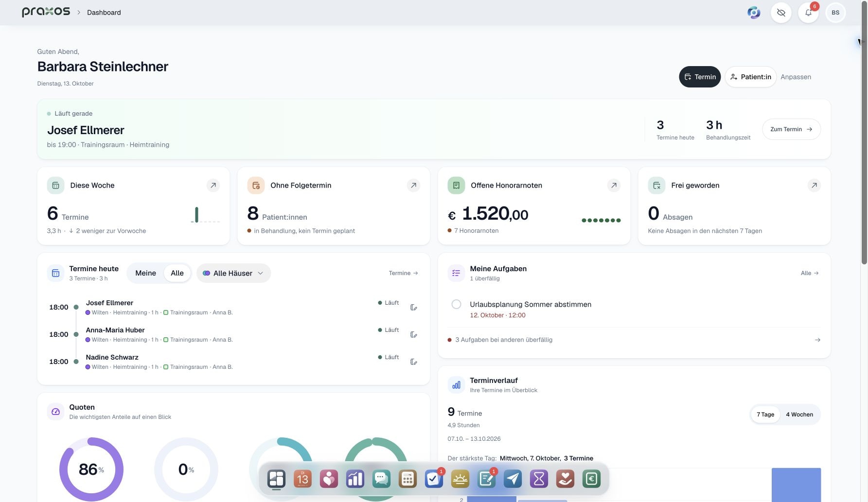868x502 pixels.
Task: Open notifications bell with 6 badge
Action: [808, 13]
